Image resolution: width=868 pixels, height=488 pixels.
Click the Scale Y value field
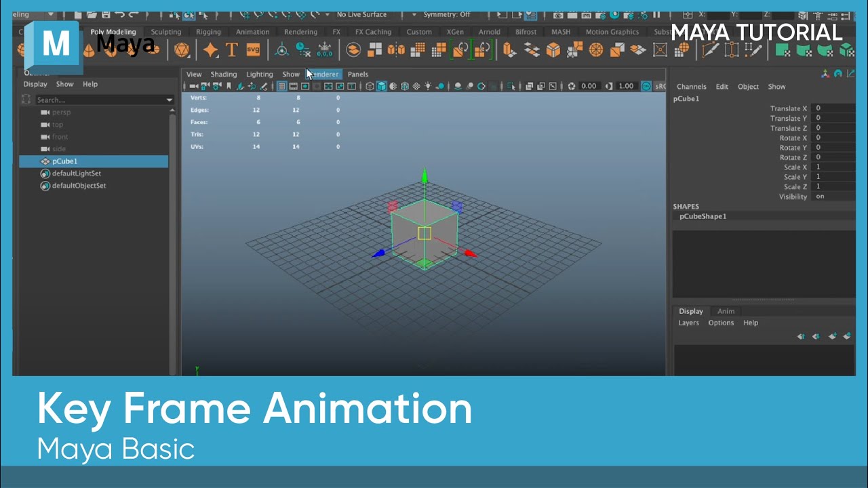[833, 177]
